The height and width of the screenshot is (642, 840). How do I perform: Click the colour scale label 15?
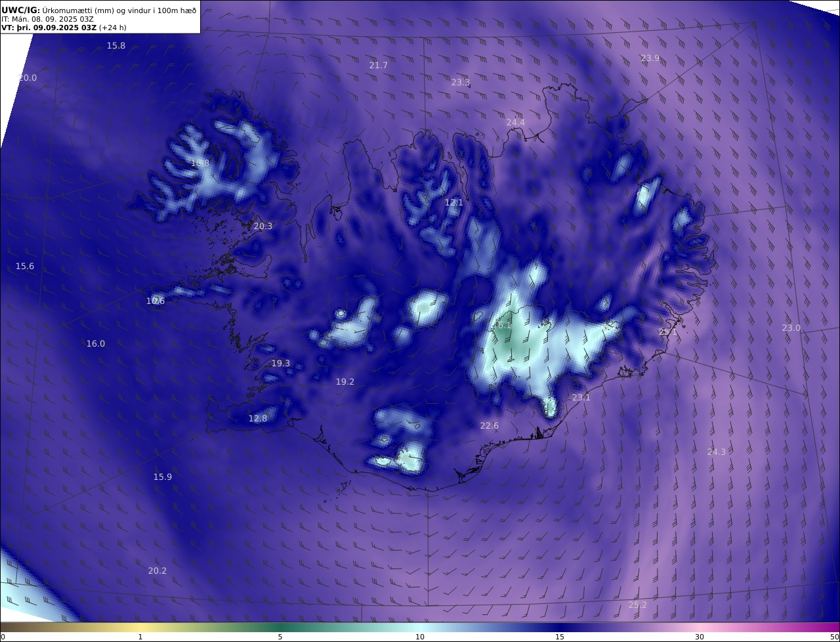[560, 637]
